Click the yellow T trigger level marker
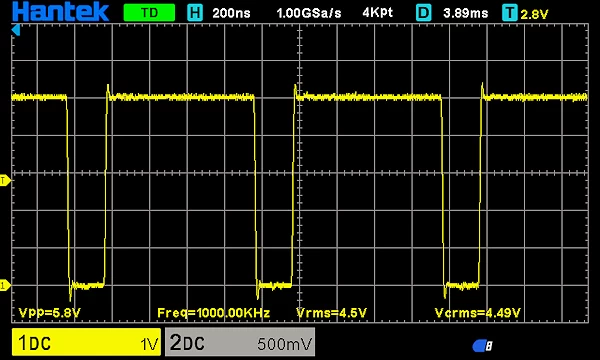Screen dimensions: 600x360 coord(5,180)
